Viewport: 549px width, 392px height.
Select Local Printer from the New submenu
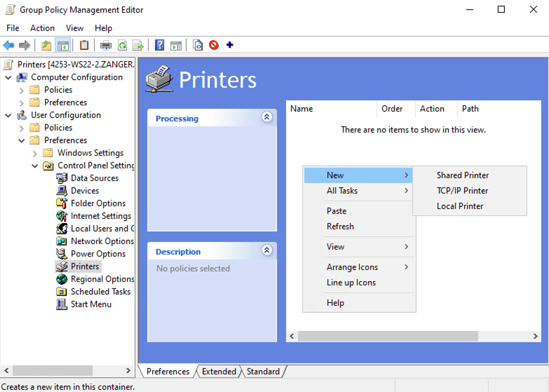pyautogui.click(x=460, y=206)
